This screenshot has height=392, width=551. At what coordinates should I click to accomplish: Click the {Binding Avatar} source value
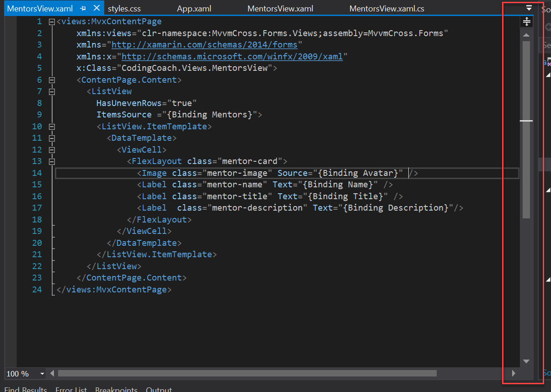[358, 173]
